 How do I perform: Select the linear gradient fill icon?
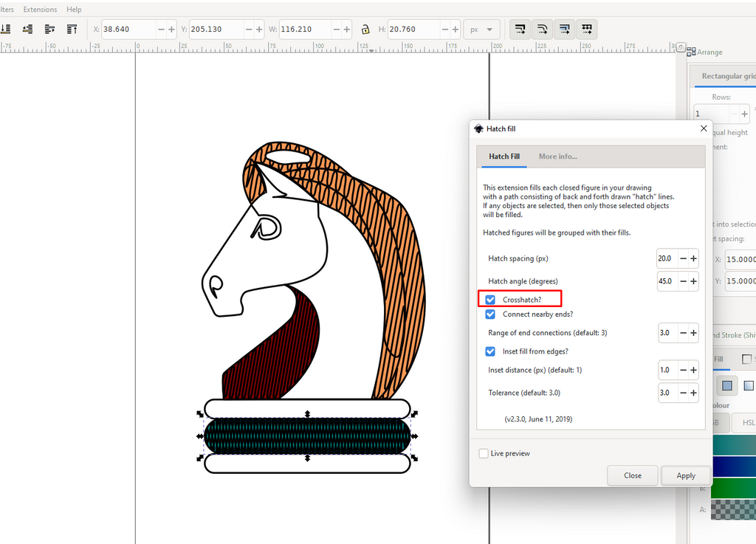point(749,385)
